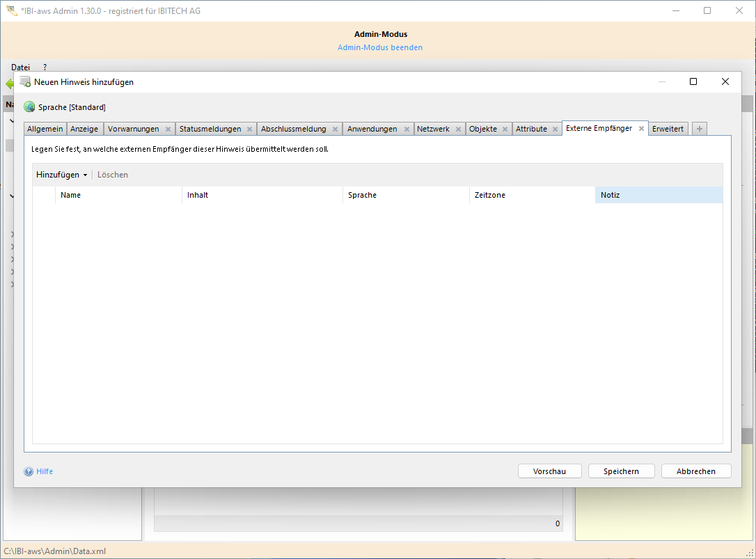The image size is (756, 559).
Task: Click the Admin-Modus beenden link
Action: point(380,47)
